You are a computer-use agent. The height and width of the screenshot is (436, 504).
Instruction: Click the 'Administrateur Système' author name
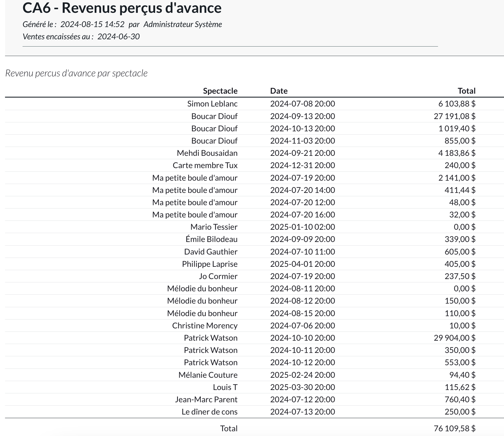pos(183,25)
